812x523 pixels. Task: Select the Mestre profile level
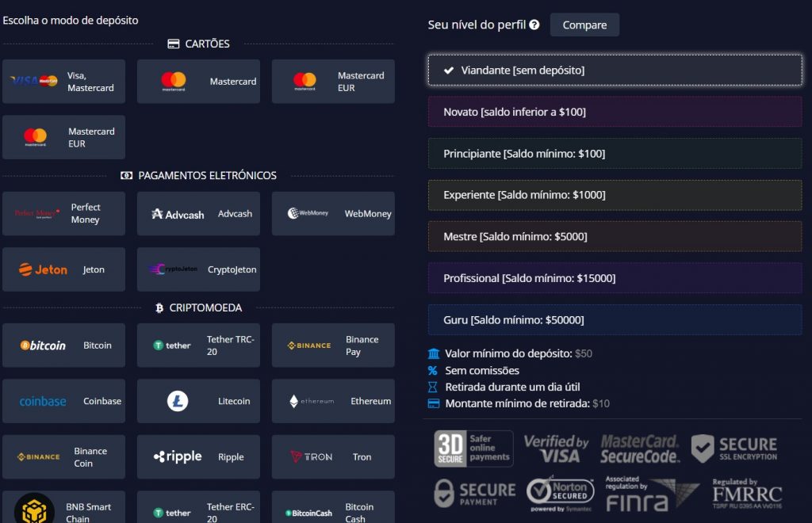point(615,236)
